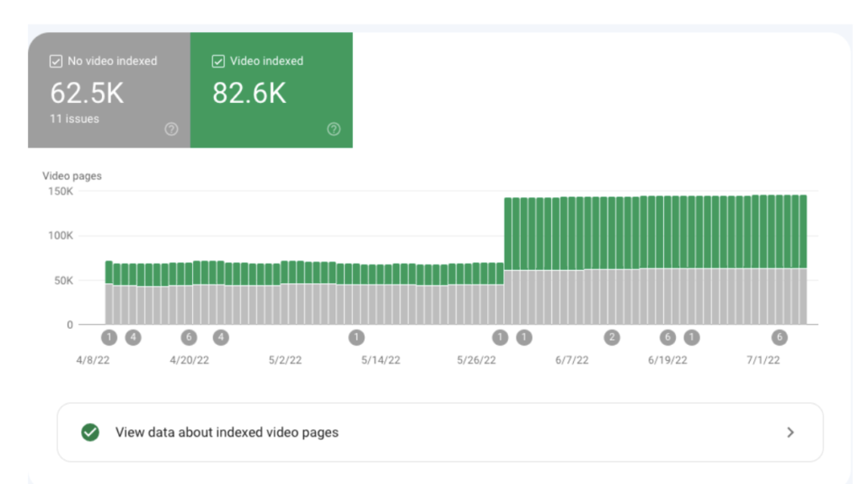Click the first annotation marker labeled 4
Viewport: 868px width, 484px height.
coord(133,336)
